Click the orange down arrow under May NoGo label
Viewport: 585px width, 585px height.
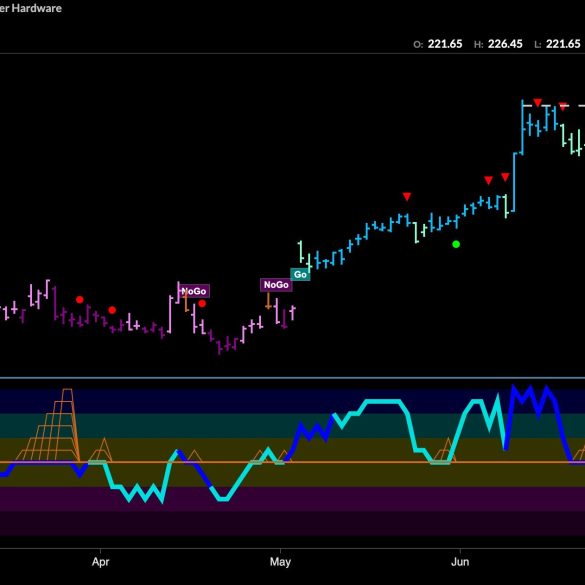point(268,301)
